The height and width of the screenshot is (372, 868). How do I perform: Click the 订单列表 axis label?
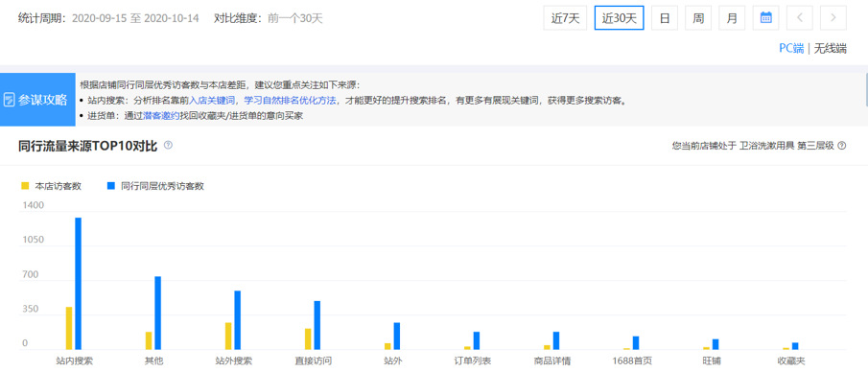[473, 360]
